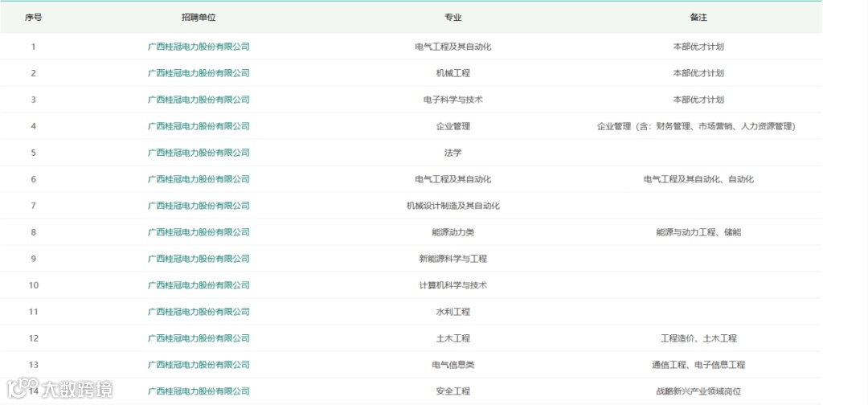
Task: Click serial number 3 in the 序号 column
Action: [x=33, y=100]
